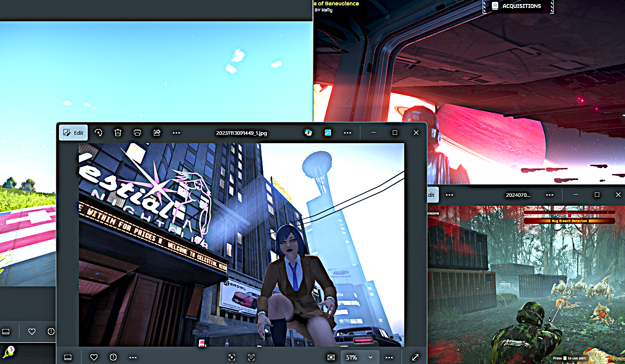The height and width of the screenshot is (364, 625).
Task: Open the more menu beside the front window's info icon
Action: (x=133, y=357)
